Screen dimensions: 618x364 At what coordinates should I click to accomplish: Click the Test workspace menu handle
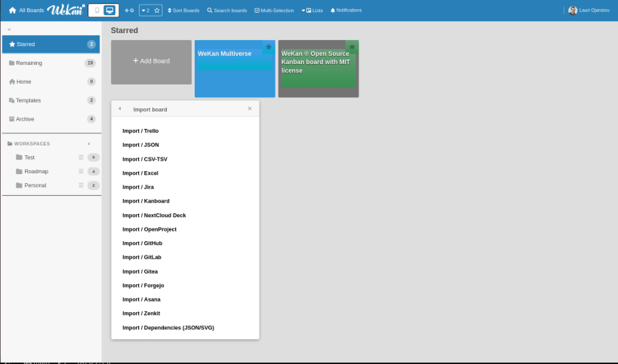click(x=81, y=158)
